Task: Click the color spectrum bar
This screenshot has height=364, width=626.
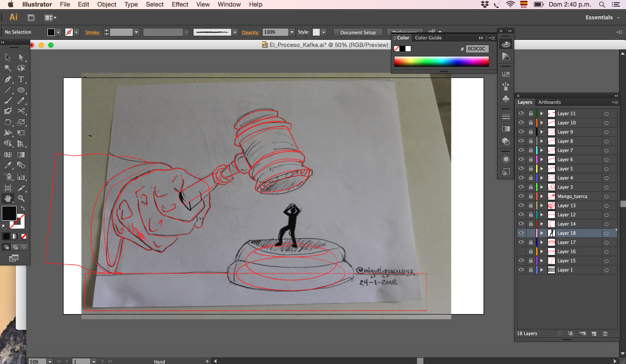Action: coord(441,61)
